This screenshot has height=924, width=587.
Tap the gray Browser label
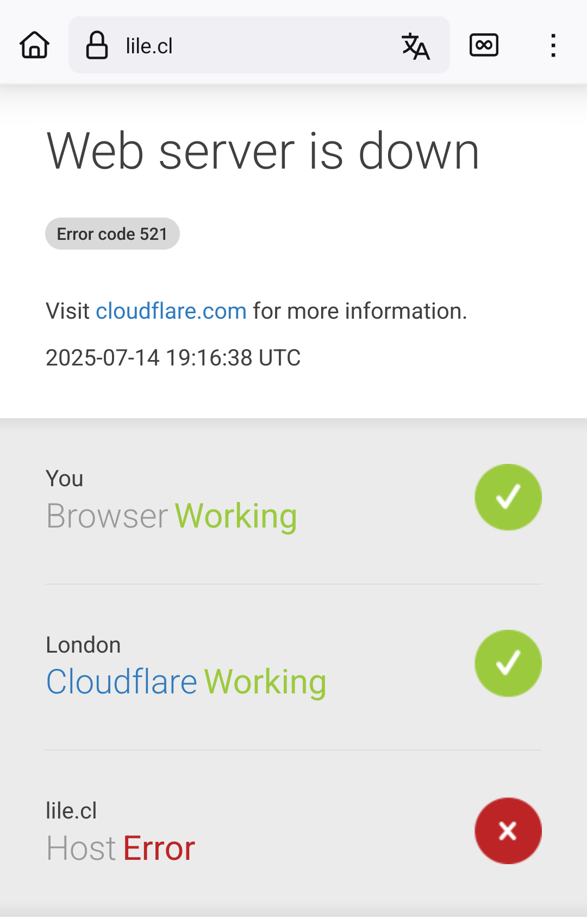[x=107, y=516]
